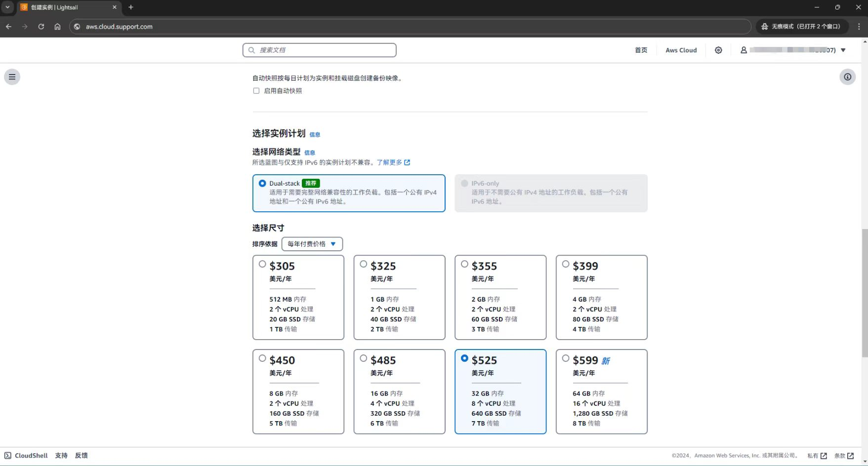Click the search magnifier icon

click(251, 50)
